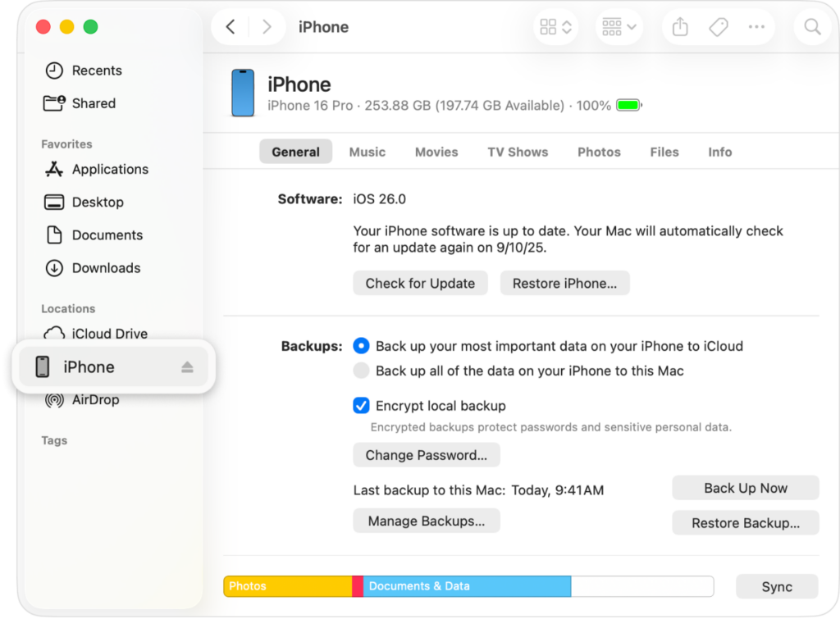This screenshot has width=840, height=619.
Task: Switch to the General tab
Action: (x=295, y=152)
